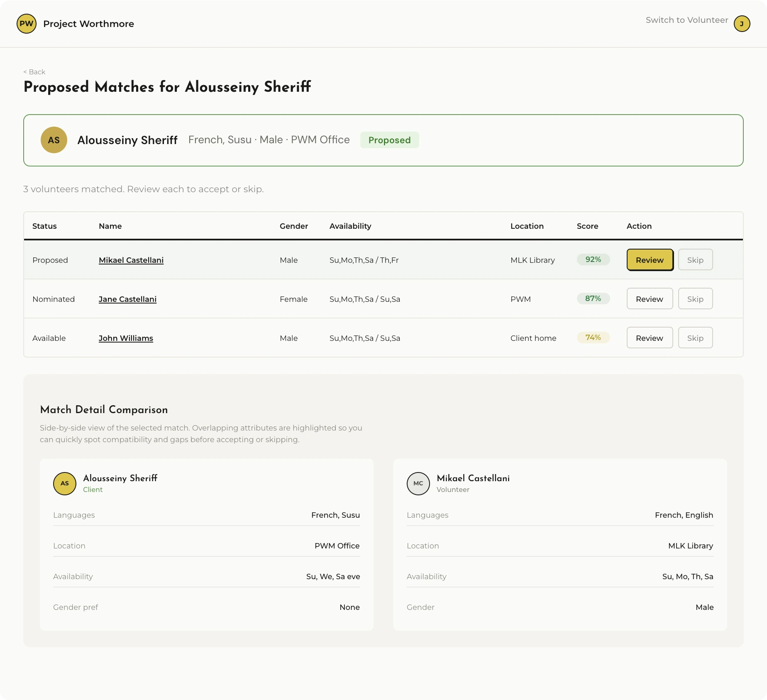Go back using the Back link
This screenshot has height=700, width=767.
pos(34,72)
